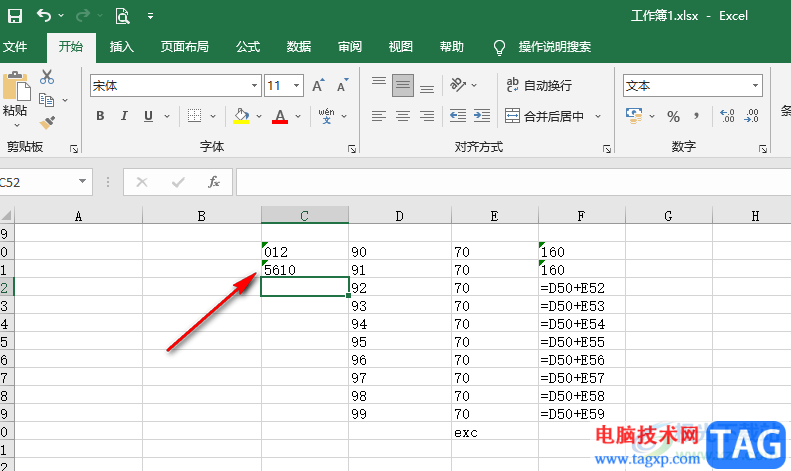Toggle 自动换行 wrap text
This screenshot has width=791, height=471.
(539, 86)
